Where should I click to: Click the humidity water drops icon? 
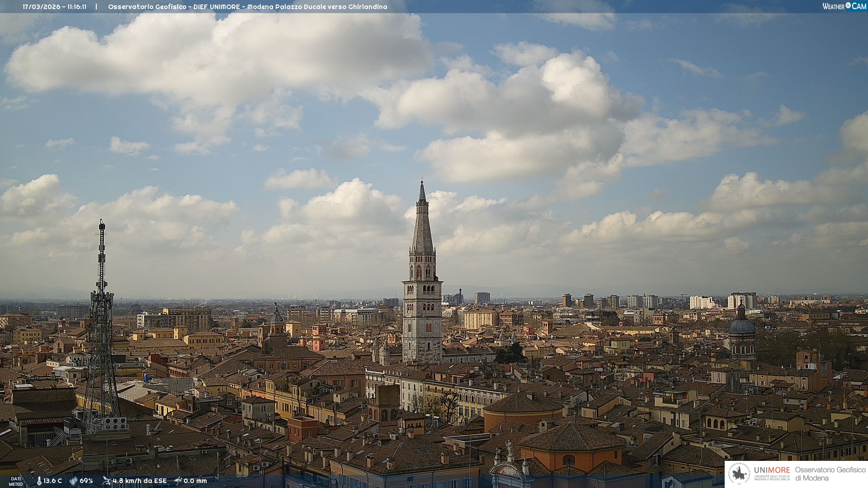pyautogui.click(x=73, y=481)
